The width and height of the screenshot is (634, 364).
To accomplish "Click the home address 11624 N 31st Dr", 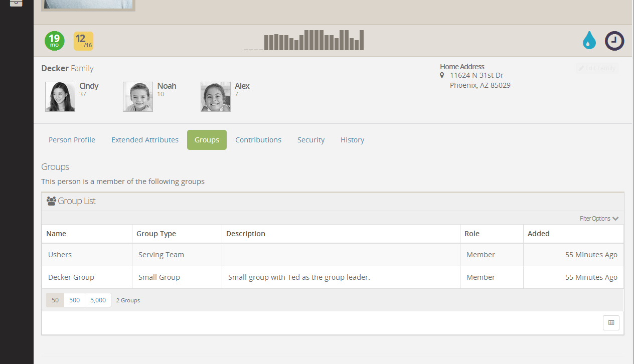I will [477, 75].
